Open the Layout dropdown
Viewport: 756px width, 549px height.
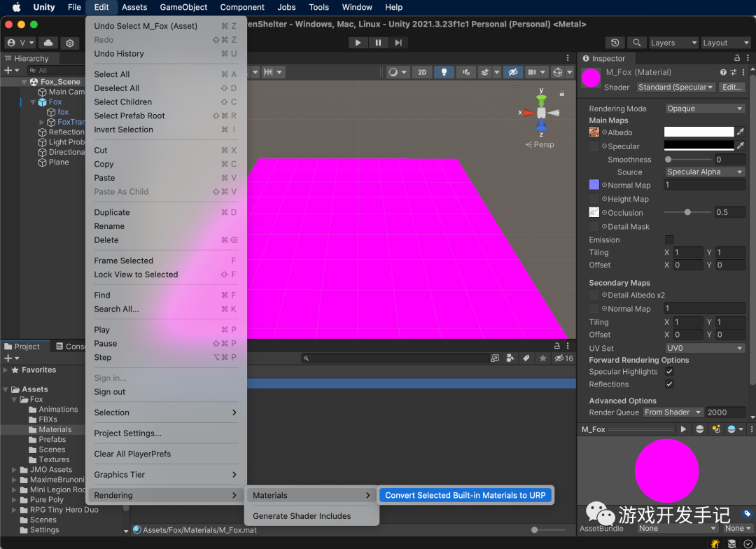coord(726,43)
